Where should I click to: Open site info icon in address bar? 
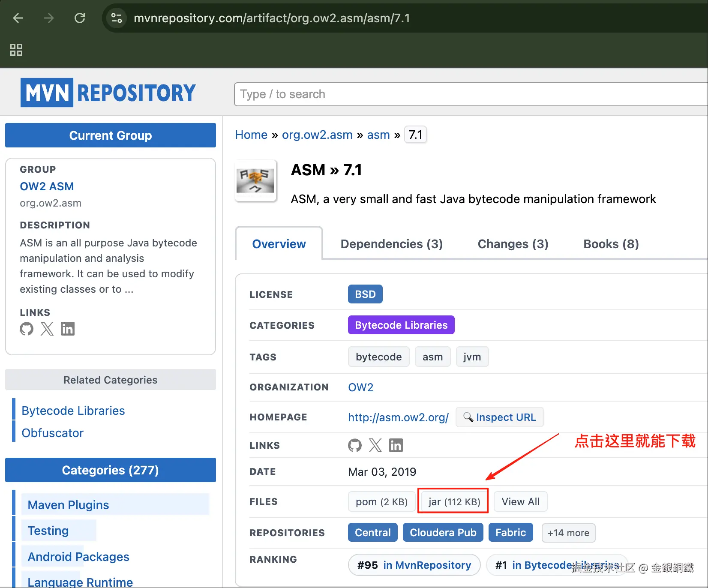tap(116, 18)
